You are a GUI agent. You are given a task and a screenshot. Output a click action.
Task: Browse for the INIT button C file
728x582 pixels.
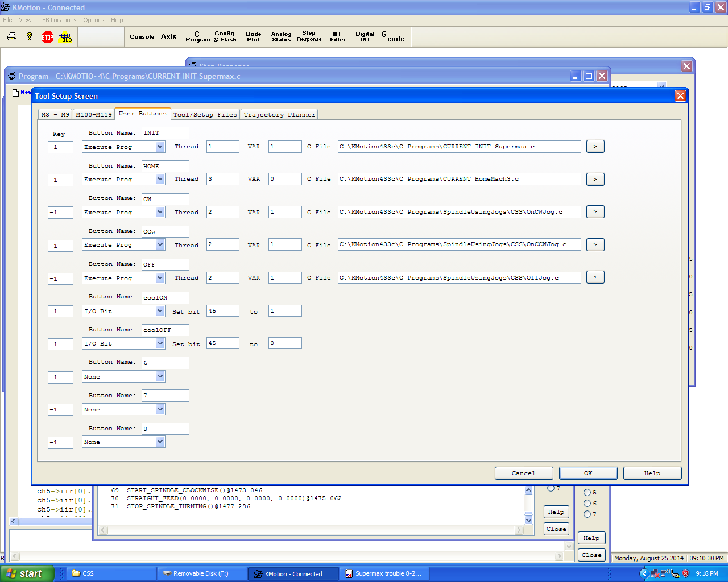(x=595, y=147)
